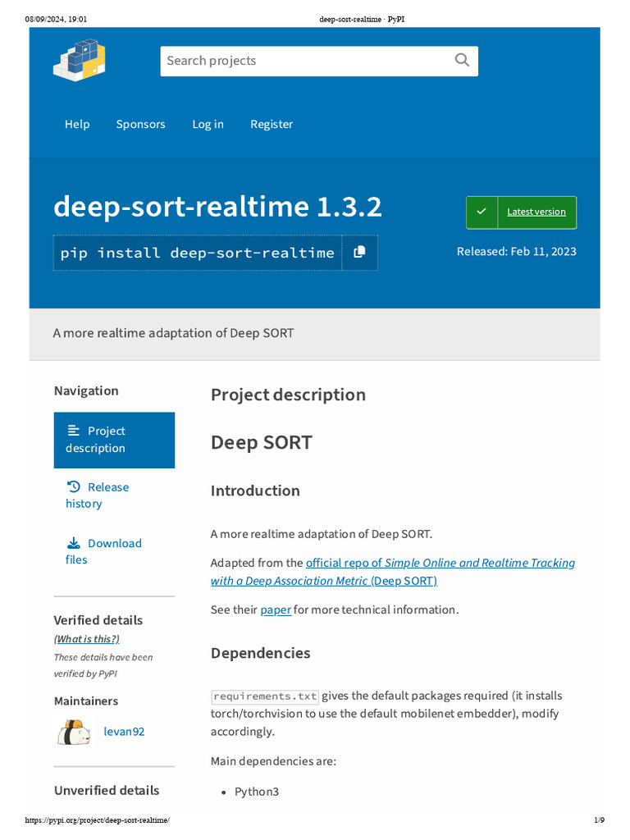Screen dimensions: 630x840
Task: Open the Help menu item
Action: click(x=77, y=125)
